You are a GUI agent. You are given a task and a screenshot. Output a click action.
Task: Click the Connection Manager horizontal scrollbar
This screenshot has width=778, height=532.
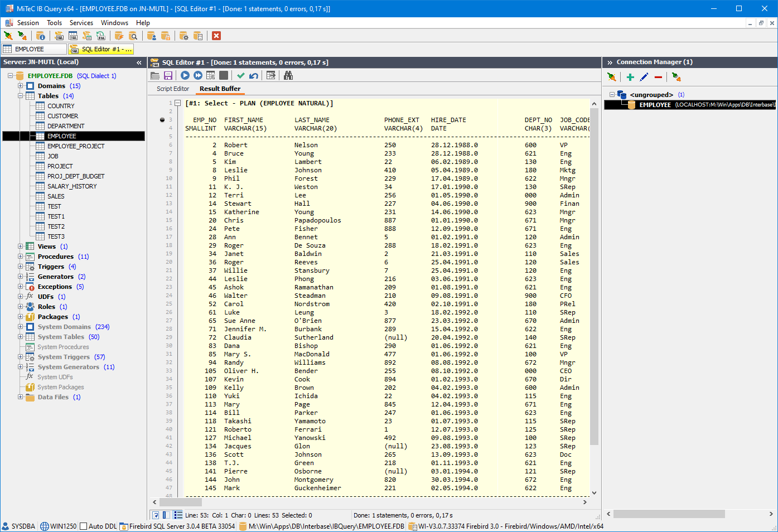(x=669, y=514)
